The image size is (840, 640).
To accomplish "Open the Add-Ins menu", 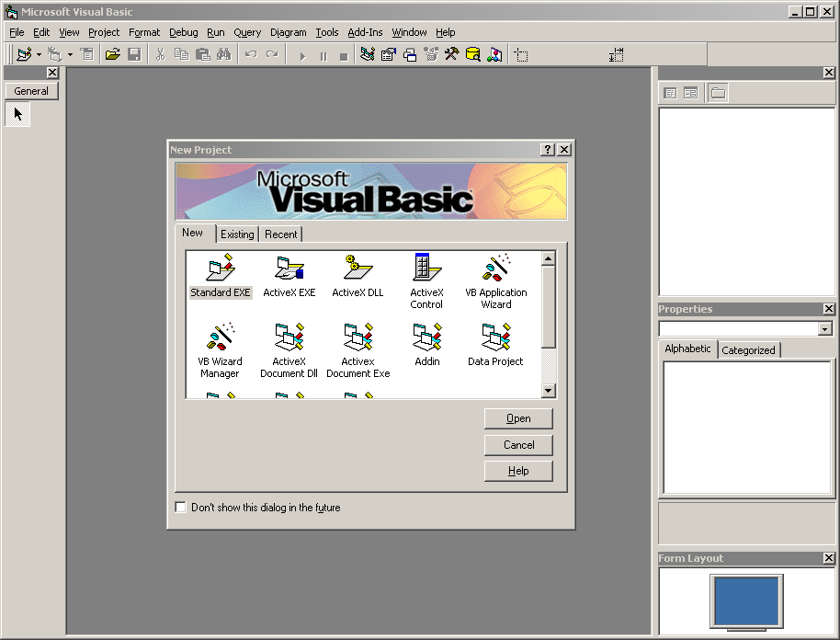I will tap(365, 33).
